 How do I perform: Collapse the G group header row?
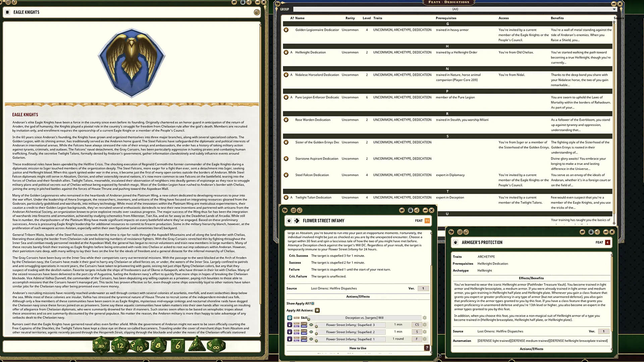point(447,24)
